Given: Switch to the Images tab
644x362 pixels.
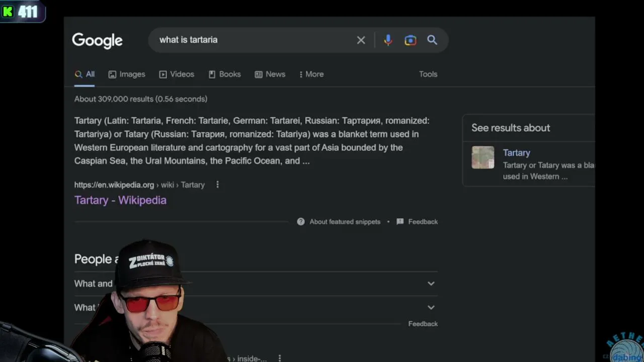Looking at the screenshot, I should point(127,74).
